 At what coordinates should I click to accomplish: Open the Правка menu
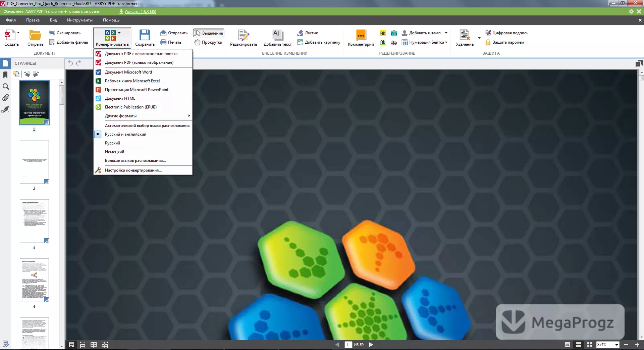click(33, 20)
